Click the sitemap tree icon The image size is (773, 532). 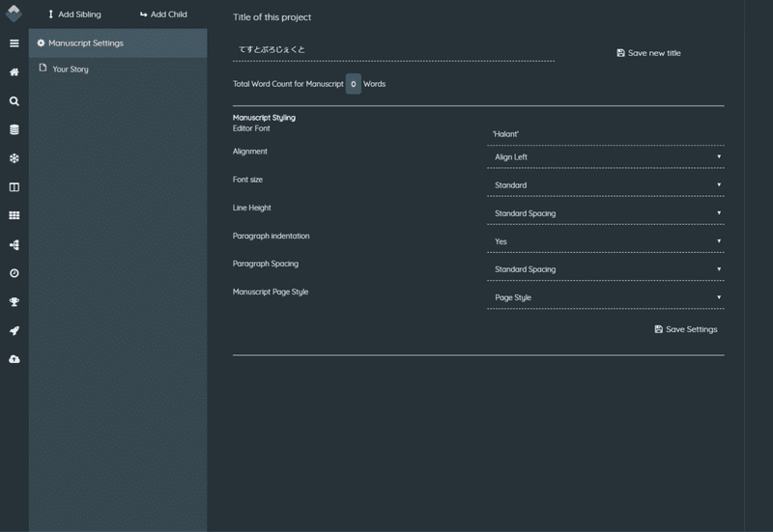[14, 245]
